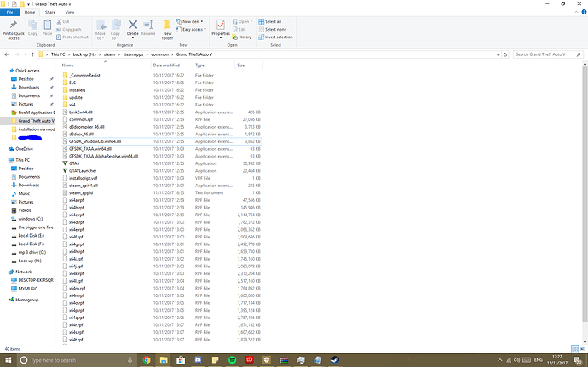588x367 pixels.
Task: Select the x64m.rpf file
Action: (x=77, y=289)
